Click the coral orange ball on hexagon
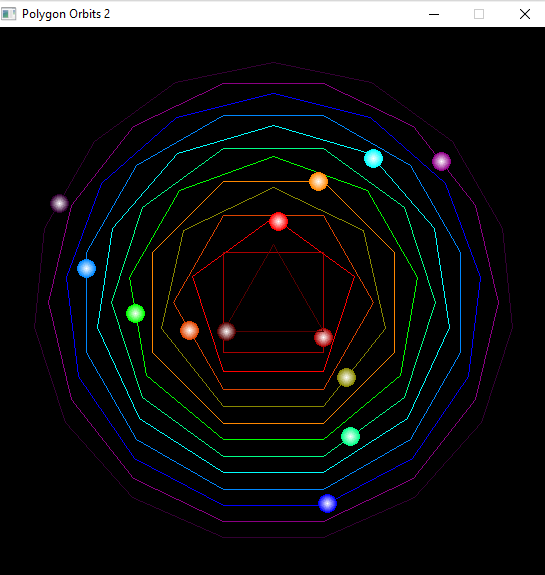 [189, 330]
